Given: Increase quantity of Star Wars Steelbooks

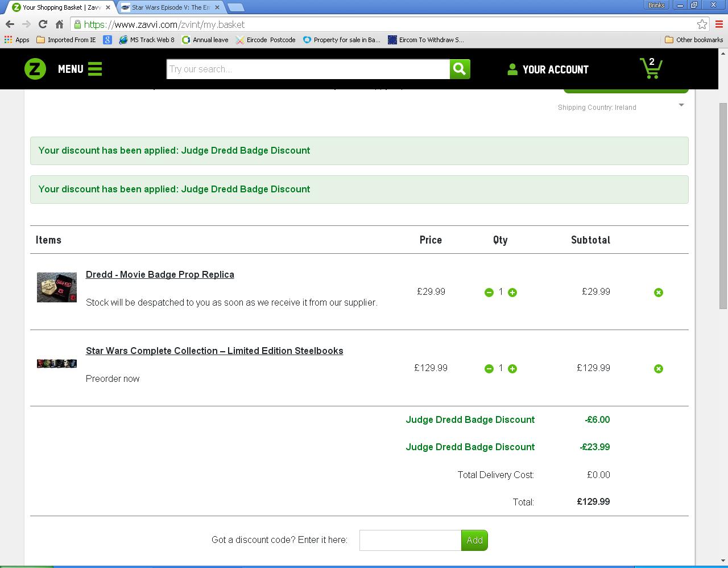Looking at the screenshot, I should point(512,368).
